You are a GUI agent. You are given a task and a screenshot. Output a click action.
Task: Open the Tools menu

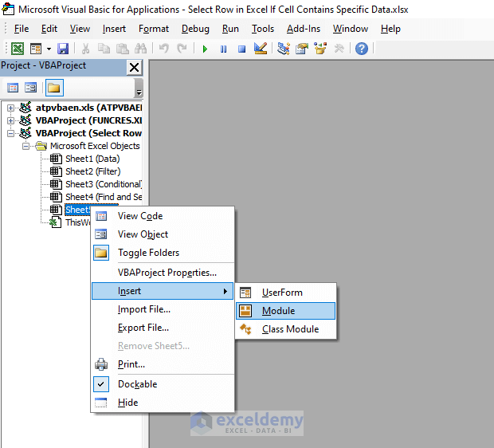point(263,29)
